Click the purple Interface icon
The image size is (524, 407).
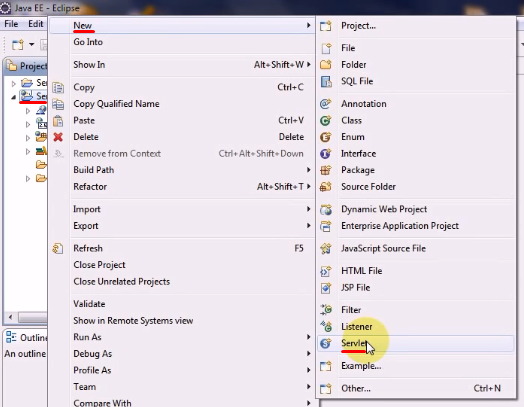click(326, 154)
